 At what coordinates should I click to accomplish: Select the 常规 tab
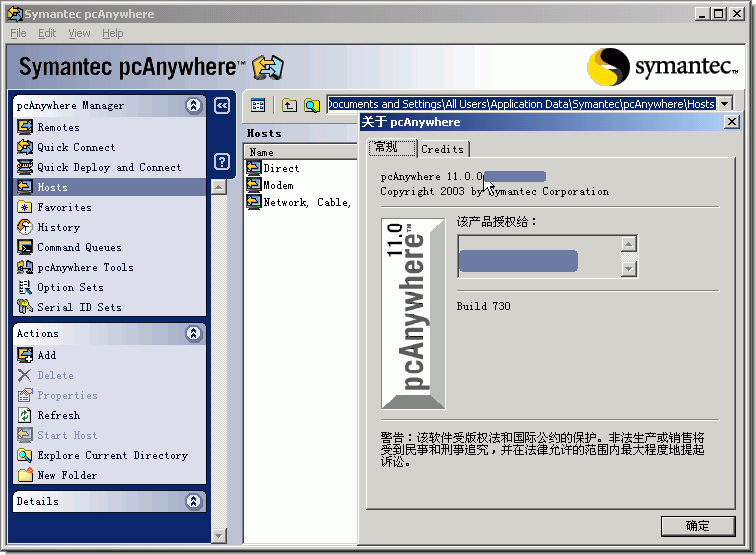[392, 148]
